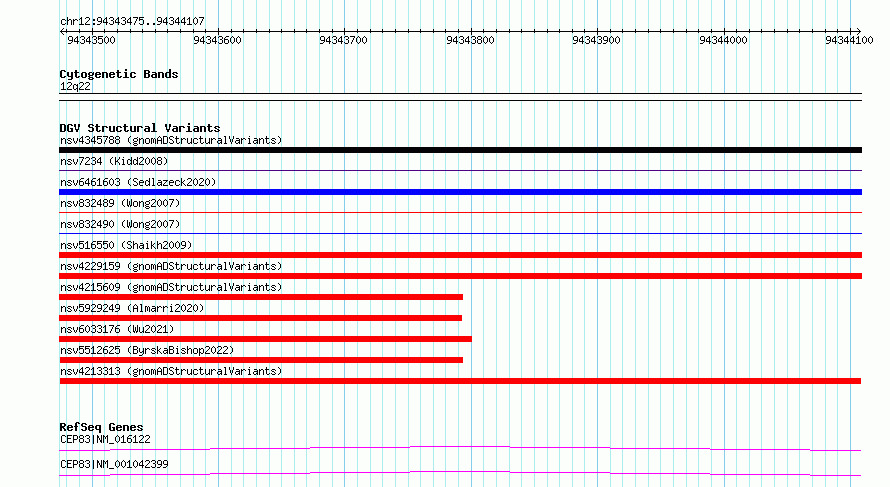Screen dimensions: 890x487
Task: Click the red nsv6033176 variant bar
Action: click(265, 339)
